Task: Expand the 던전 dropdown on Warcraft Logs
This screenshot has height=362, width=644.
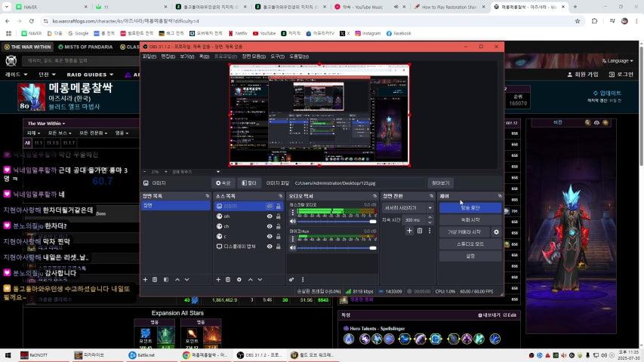Action: click(x=47, y=75)
